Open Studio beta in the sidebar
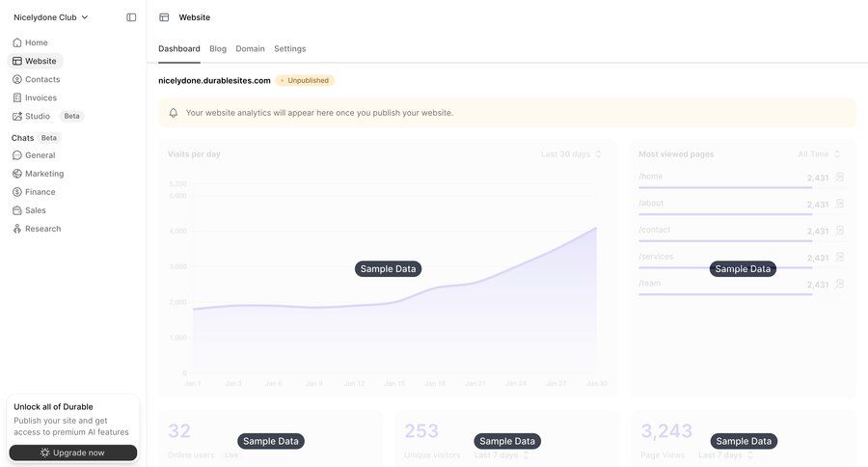This screenshot has width=868, height=467. [38, 116]
